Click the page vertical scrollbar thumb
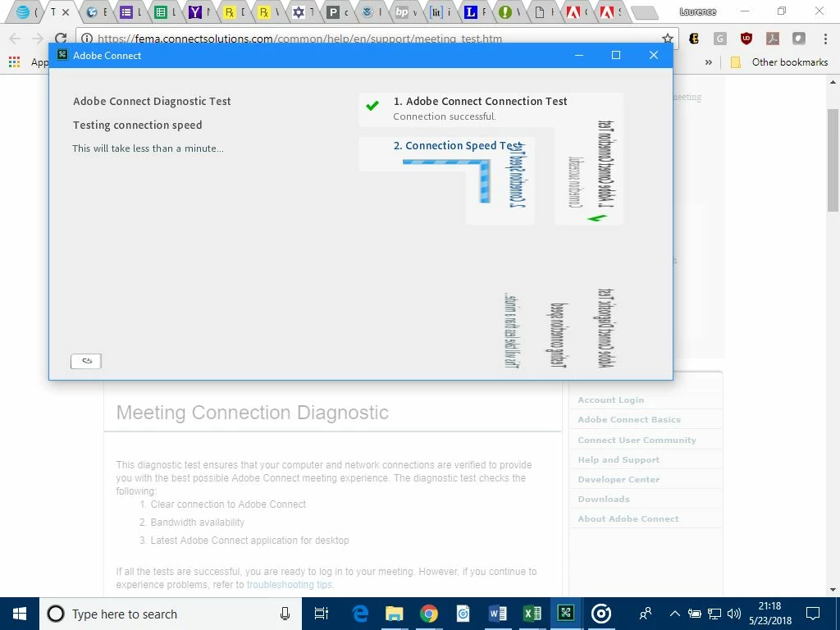Viewport: 840px width, 630px height. [x=833, y=160]
